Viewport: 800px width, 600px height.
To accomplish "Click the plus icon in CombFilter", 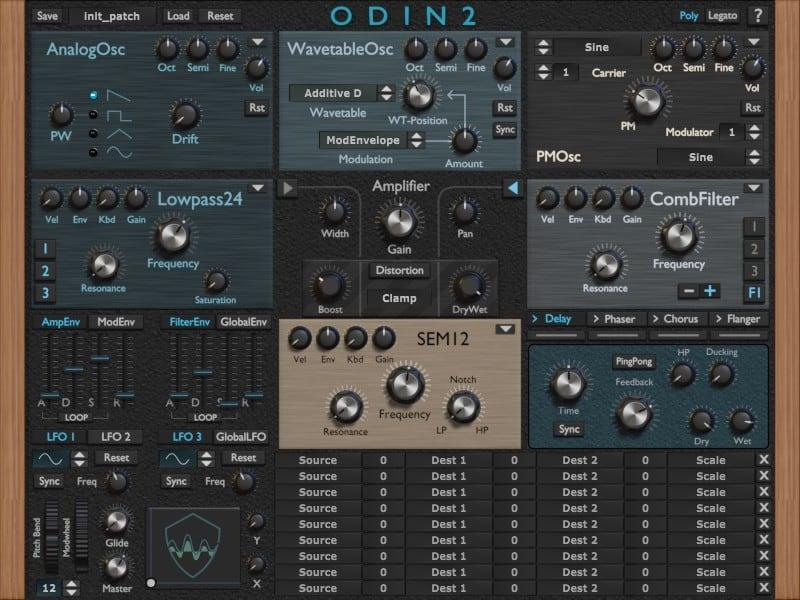I will 710,291.
